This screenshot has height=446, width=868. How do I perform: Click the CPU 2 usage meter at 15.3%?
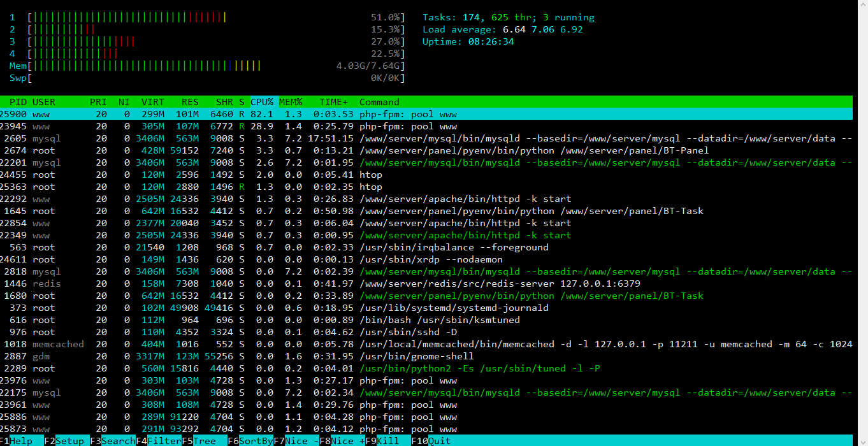coord(207,29)
